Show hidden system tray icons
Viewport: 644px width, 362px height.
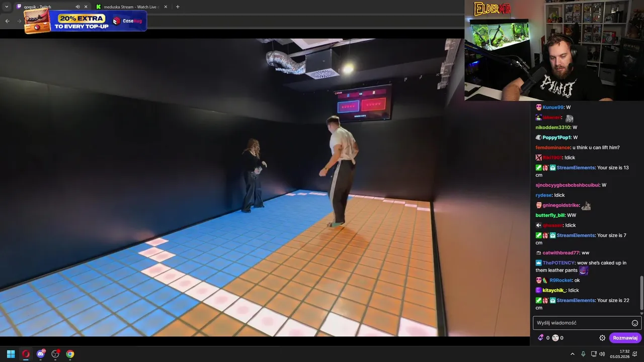point(572,354)
